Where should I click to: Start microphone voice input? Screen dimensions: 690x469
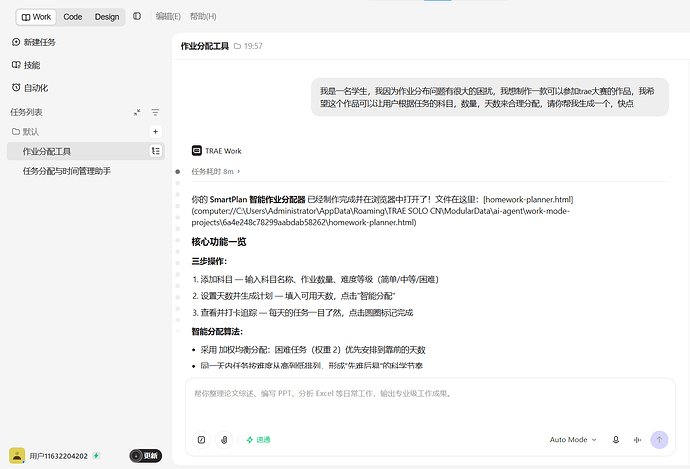[x=616, y=440]
